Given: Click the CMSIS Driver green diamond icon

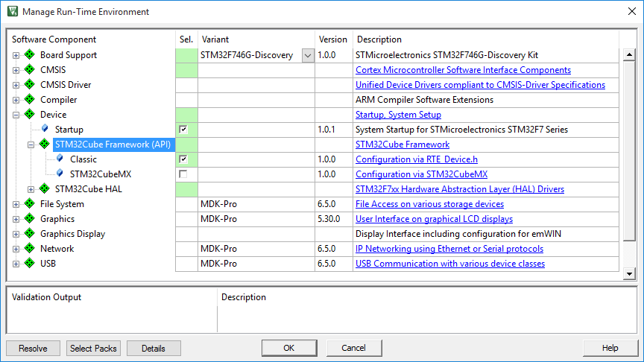Looking at the screenshot, I should (x=30, y=84).
